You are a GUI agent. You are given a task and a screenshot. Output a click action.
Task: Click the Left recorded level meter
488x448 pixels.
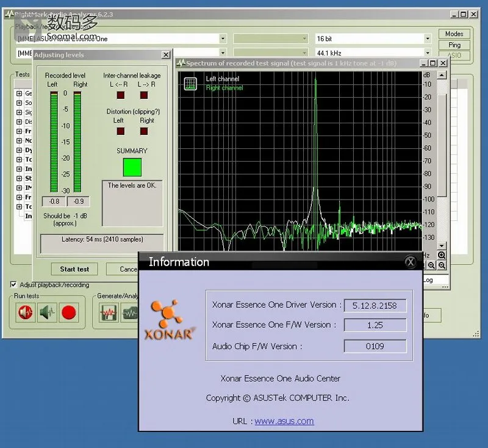tap(54, 142)
